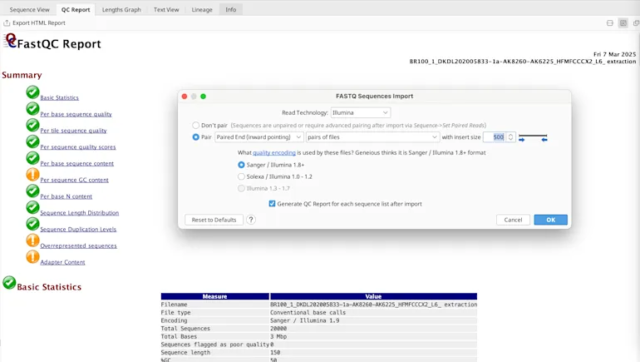Click green pass icon beside Per tile sequence quality
640x362 pixels.
tap(33, 125)
